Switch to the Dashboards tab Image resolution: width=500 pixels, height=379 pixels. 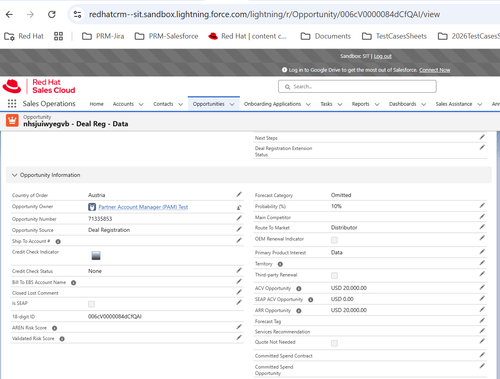coord(402,104)
